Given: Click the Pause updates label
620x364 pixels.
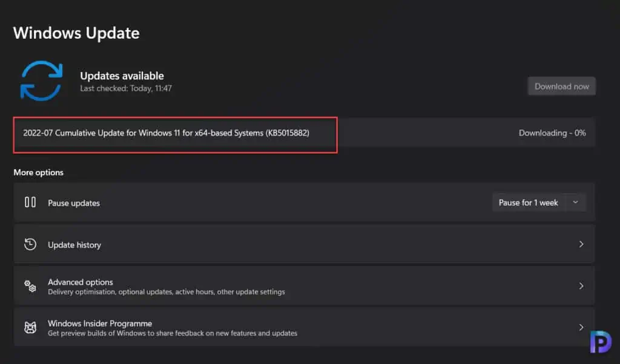Looking at the screenshot, I should point(74,203).
